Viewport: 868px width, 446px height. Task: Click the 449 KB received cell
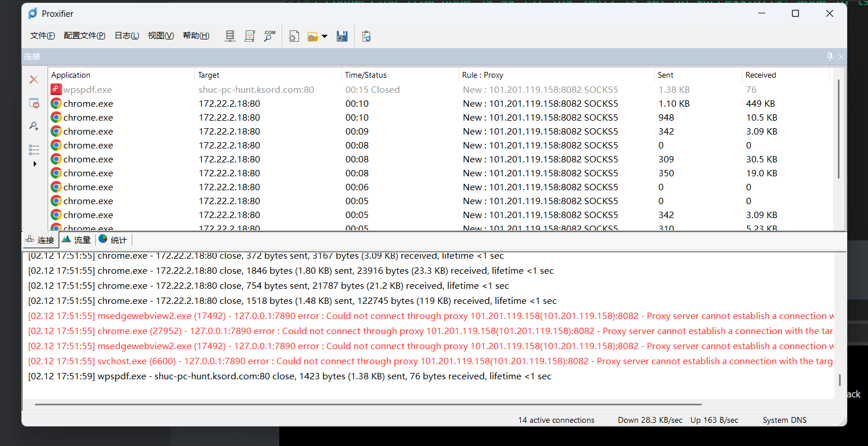(x=762, y=103)
